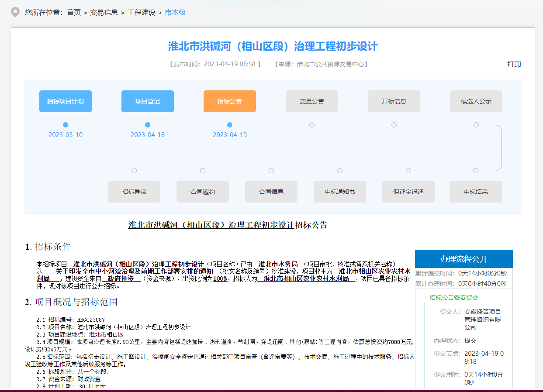Click the timeline dot above 保证金退还
This screenshot has height=392, width=543.
click(x=408, y=171)
